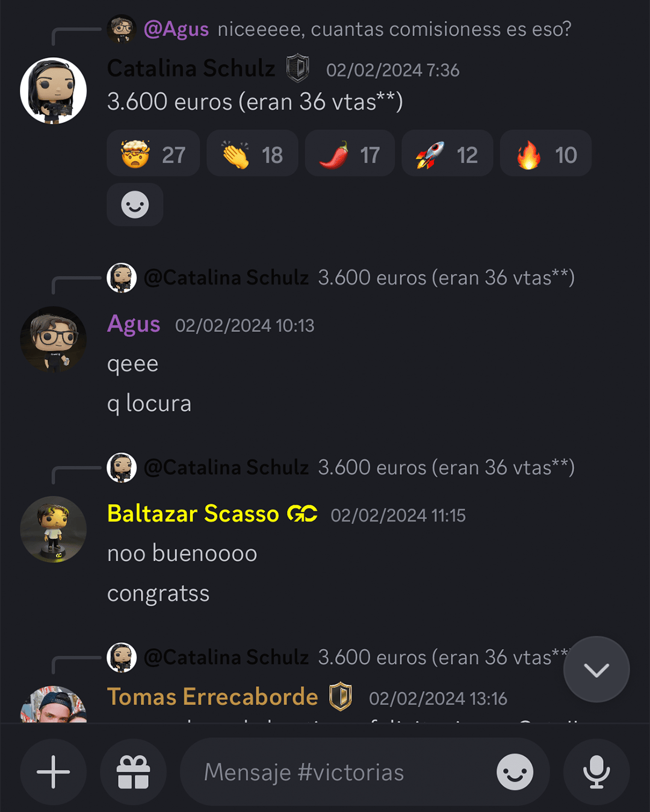Tap Catalina Schulz's large avatar
Viewport: 650px width, 812px height.
pyautogui.click(x=54, y=91)
